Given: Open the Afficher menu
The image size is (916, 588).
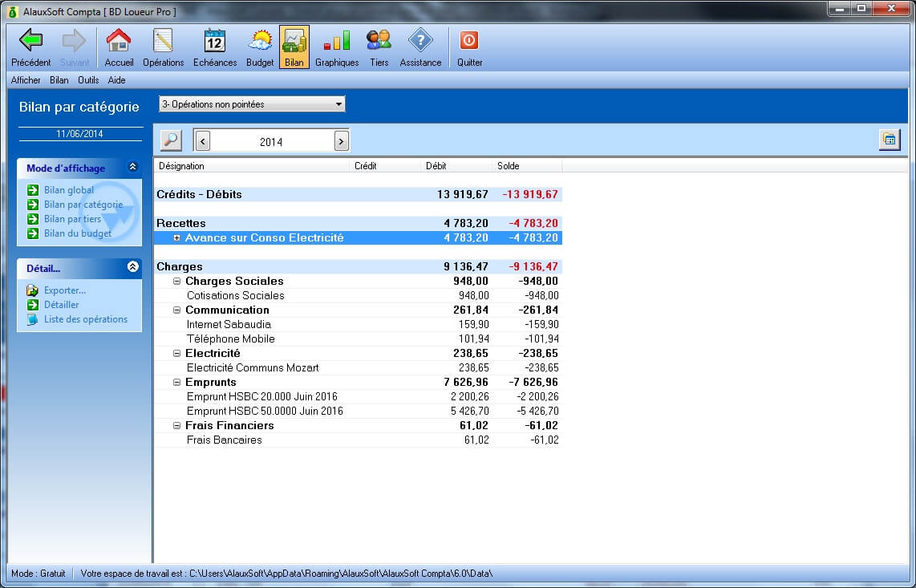Looking at the screenshot, I should pos(26,80).
